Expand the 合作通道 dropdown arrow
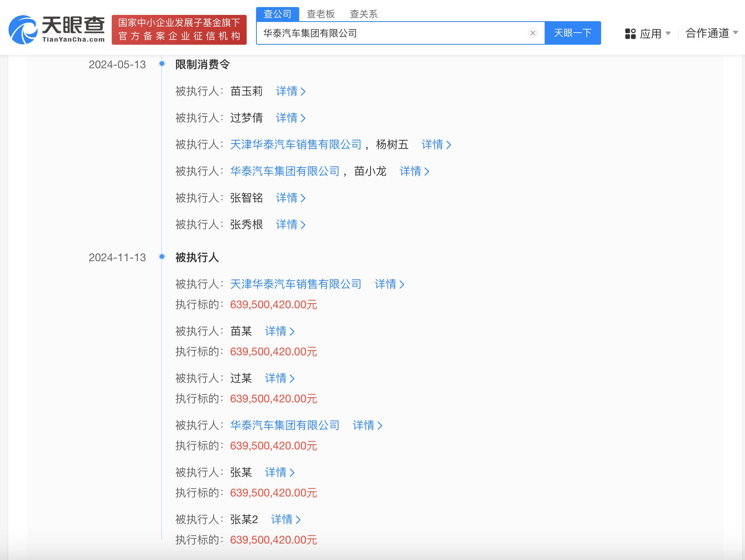This screenshot has width=745, height=560. coord(735,33)
